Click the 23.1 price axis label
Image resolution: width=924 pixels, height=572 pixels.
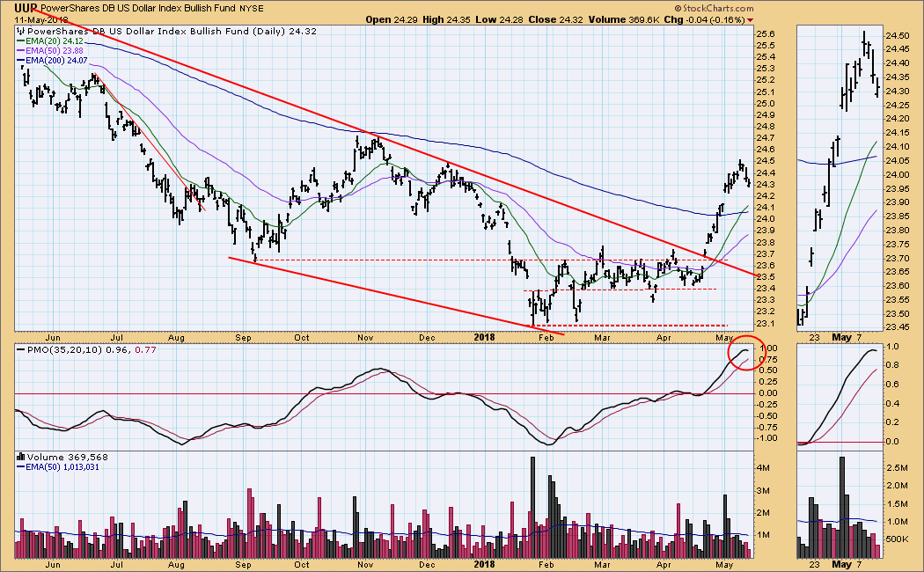[765, 323]
